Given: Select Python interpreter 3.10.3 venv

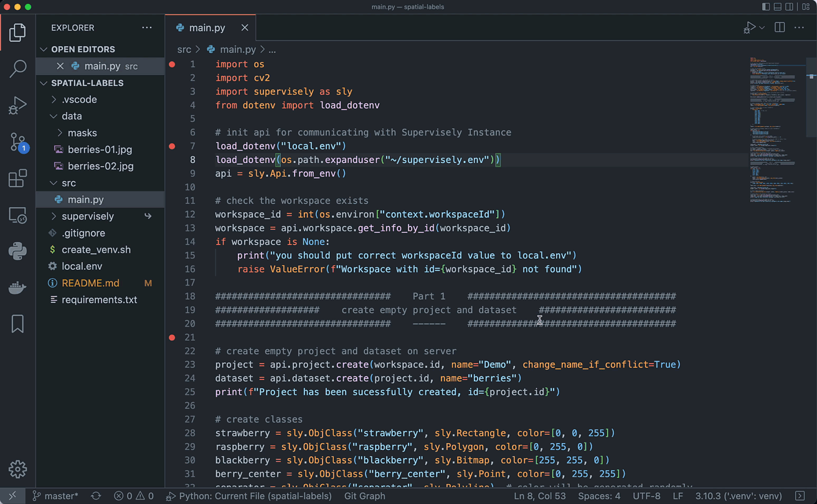Looking at the screenshot, I should point(739,496).
